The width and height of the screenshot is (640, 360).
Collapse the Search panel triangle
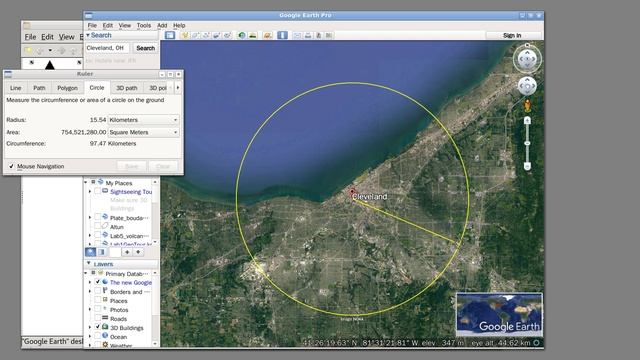click(88, 36)
